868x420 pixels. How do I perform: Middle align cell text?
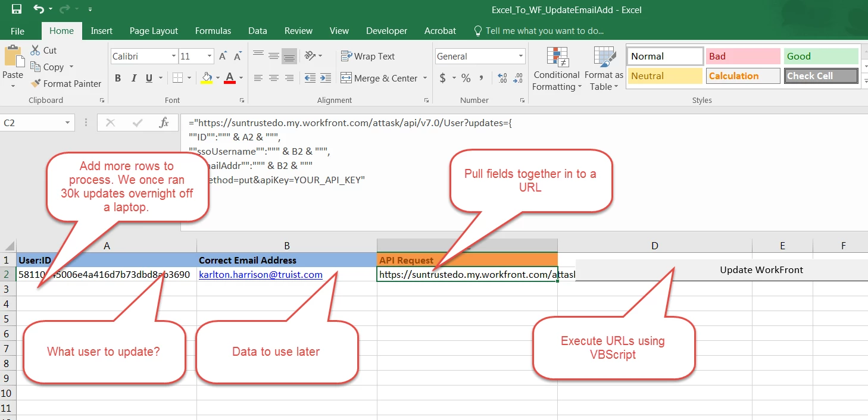pos(274,56)
